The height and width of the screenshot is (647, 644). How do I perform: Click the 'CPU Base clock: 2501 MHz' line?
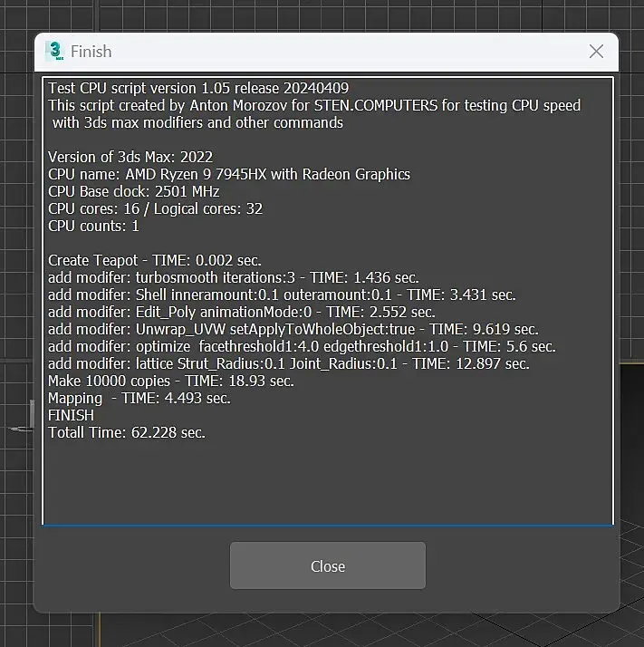(x=134, y=191)
